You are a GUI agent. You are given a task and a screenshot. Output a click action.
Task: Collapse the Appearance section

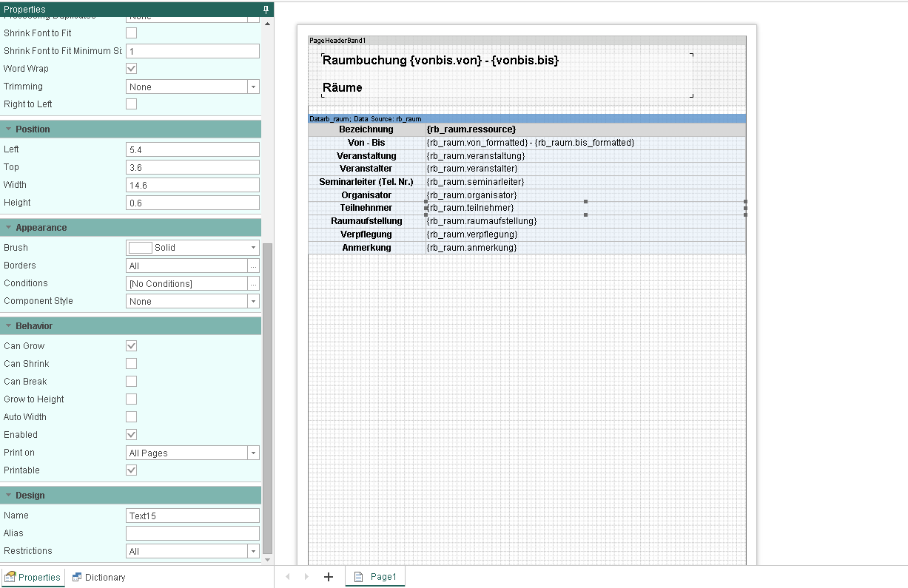tap(8, 228)
